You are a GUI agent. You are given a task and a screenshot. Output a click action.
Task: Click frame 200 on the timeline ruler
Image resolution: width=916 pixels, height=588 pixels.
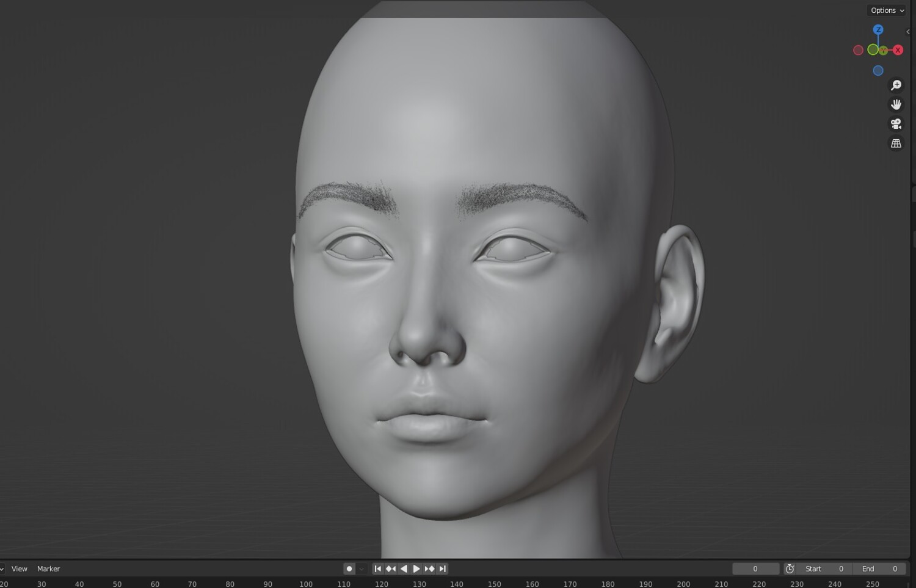683,584
